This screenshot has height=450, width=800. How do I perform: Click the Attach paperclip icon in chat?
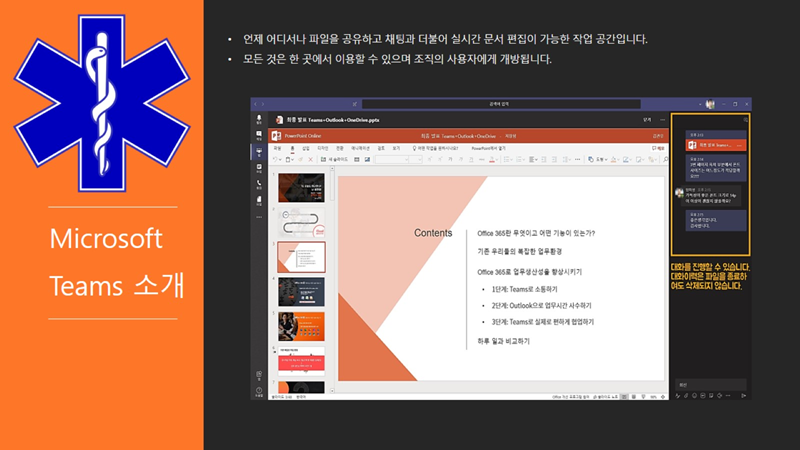[x=686, y=395]
